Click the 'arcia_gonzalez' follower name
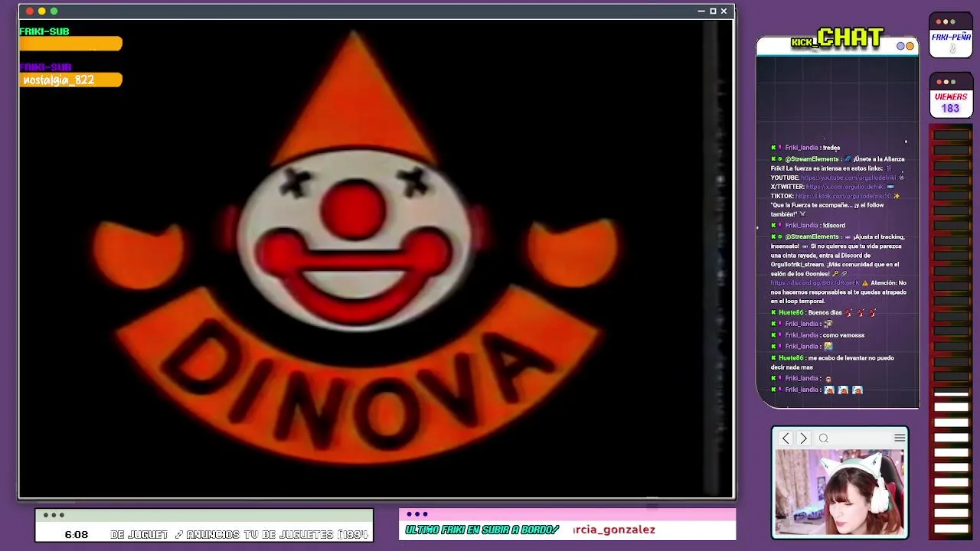Viewport: 980px width, 551px height. [x=614, y=530]
